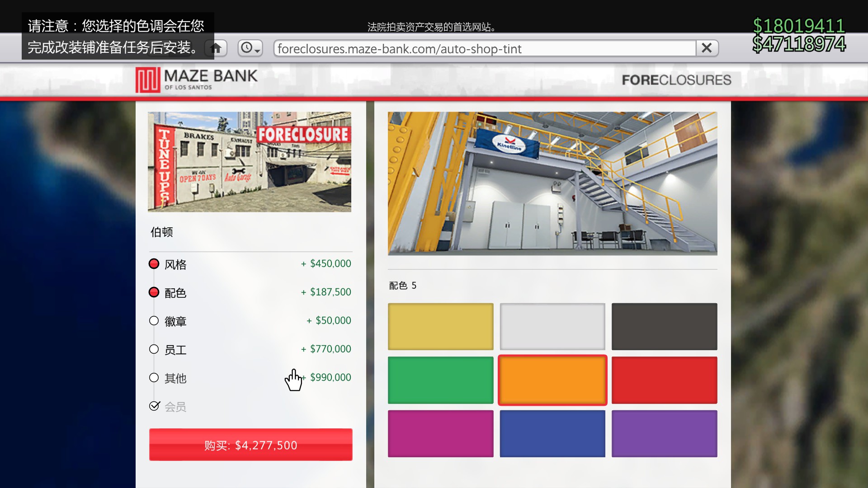Image resolution: width=868 pixels, height=488 pixels.
Task: Select the 徽章 radio option
Action: pos(154,321)
